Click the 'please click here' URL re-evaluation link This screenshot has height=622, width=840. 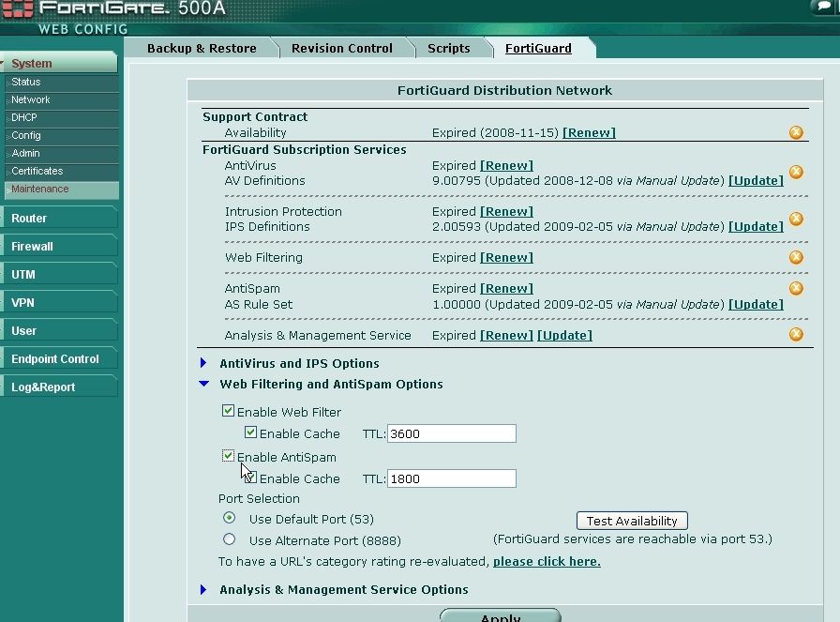coord(547,561)
